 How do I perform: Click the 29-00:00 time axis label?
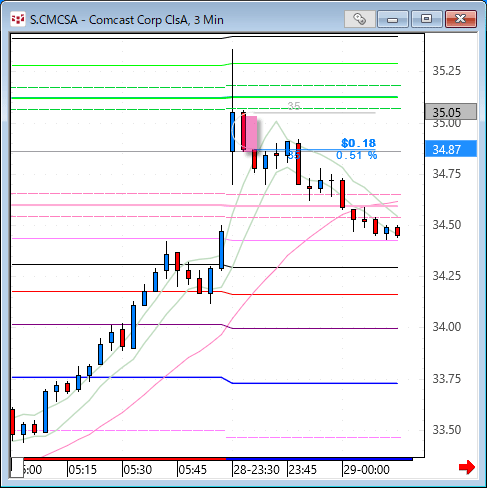click(366, 470)
